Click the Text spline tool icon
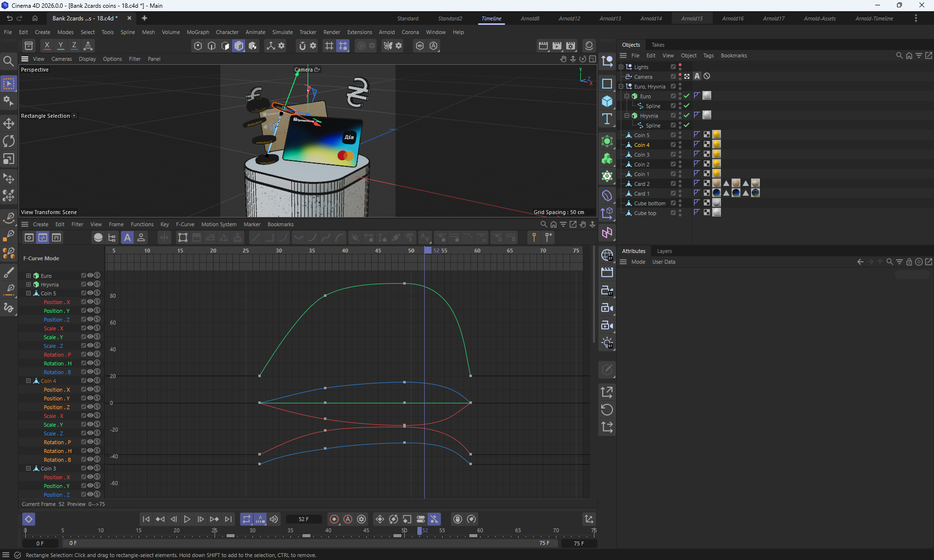 (x=607, y=119)
